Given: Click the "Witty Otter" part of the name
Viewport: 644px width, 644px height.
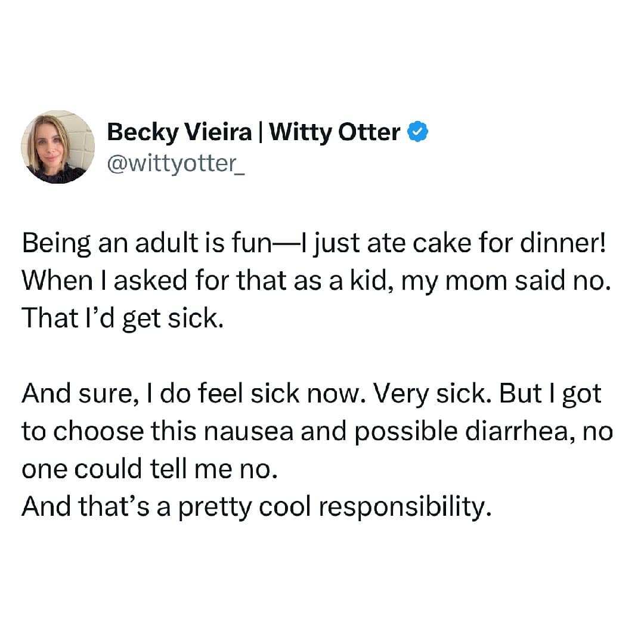Looking at the screenshot, I should pos(335,132).
